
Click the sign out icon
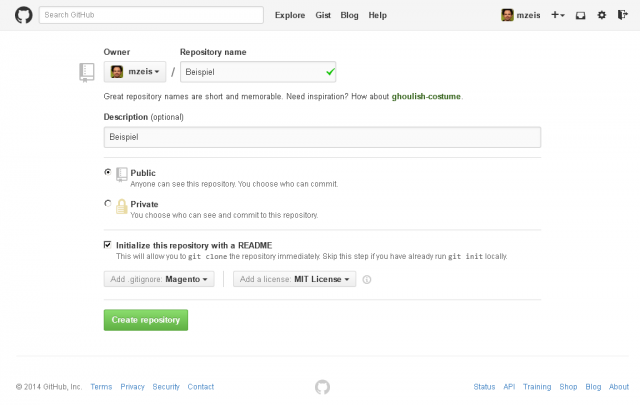[622, 15]
